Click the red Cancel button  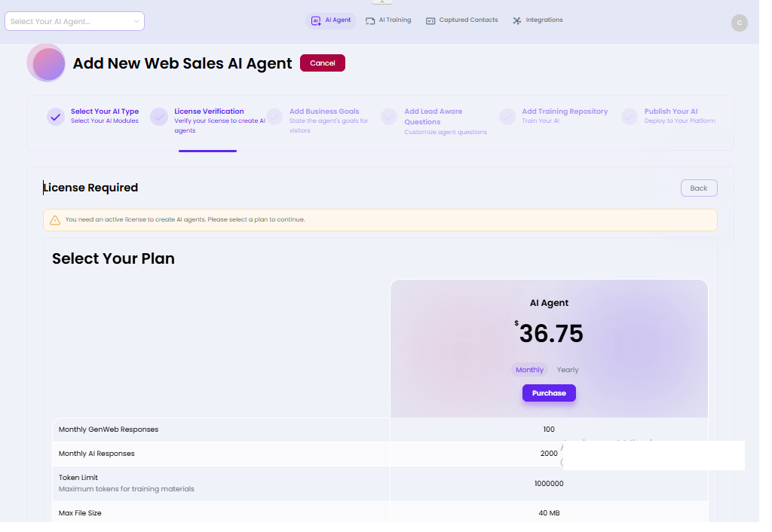(322, 63)
